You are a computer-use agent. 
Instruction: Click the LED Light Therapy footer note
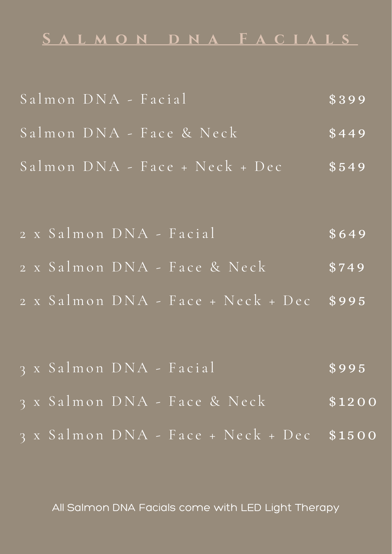[x=196, y=508]
